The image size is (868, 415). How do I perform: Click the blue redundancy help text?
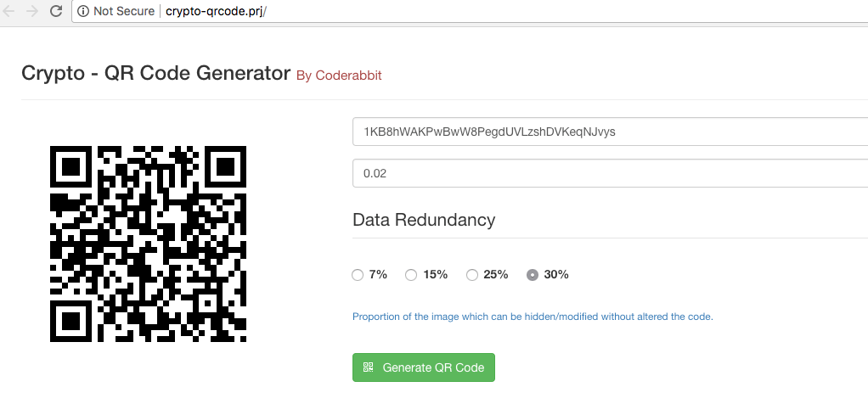coord(533,317)
